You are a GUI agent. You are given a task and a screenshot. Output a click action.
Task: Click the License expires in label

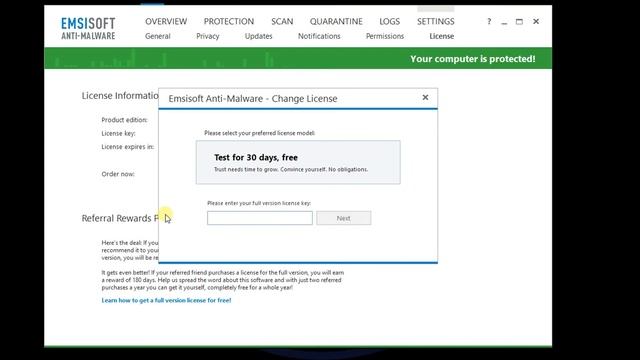tap(128, 147)
